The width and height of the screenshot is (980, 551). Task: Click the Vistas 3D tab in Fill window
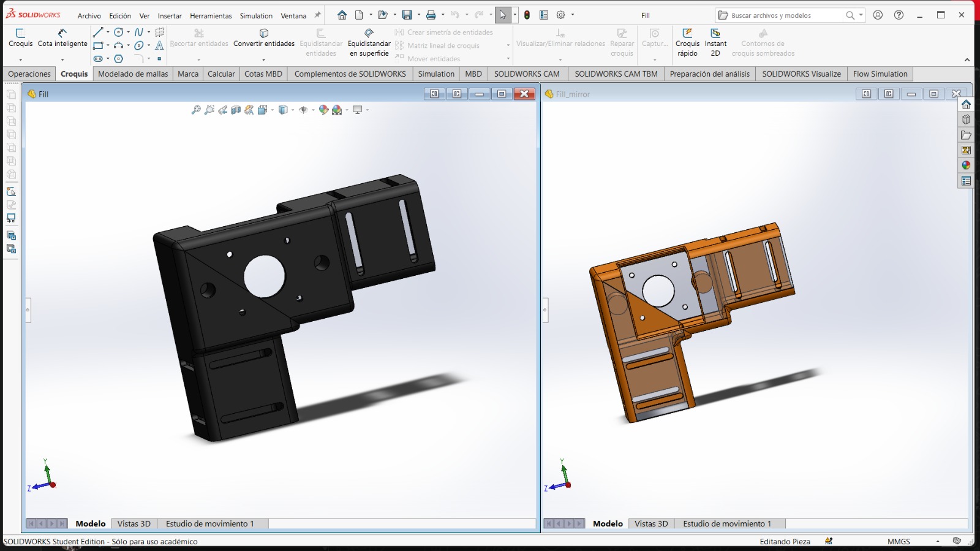pos(134,523)
